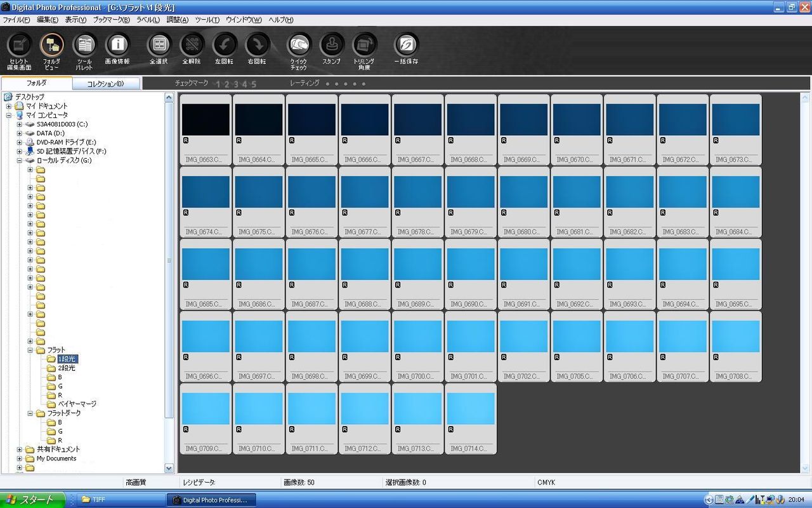Set check mark 3

coord(236,84)
